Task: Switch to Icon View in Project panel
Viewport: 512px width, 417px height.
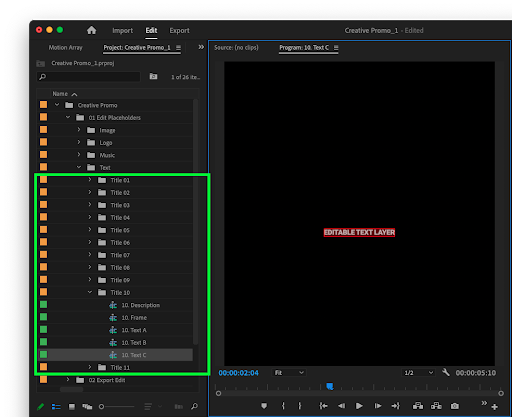Action: (x=72, y=406)
